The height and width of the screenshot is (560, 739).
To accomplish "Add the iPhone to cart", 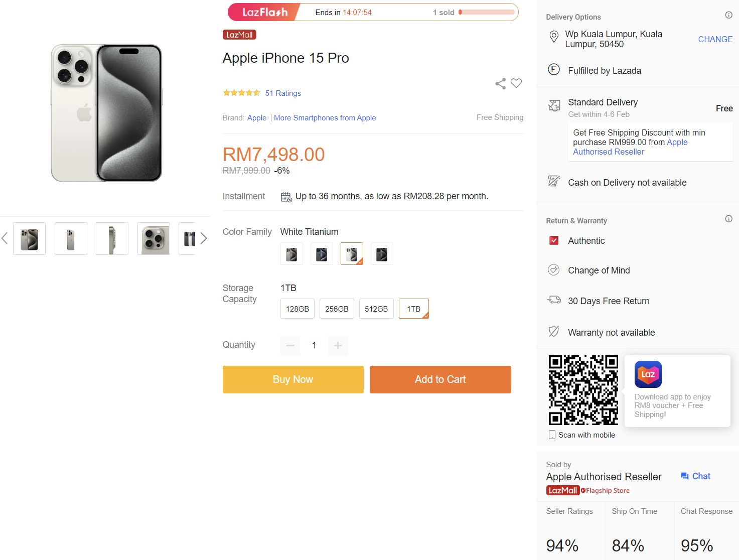I will pos(439,379).
